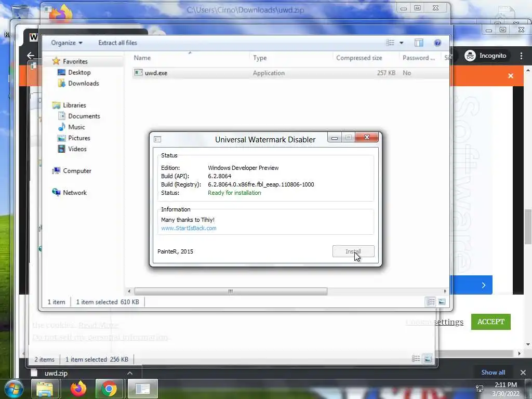Screen dimensions: 532x399
Task: Click the back window's large icons view status icon
Action: click(x=428, y=358)
